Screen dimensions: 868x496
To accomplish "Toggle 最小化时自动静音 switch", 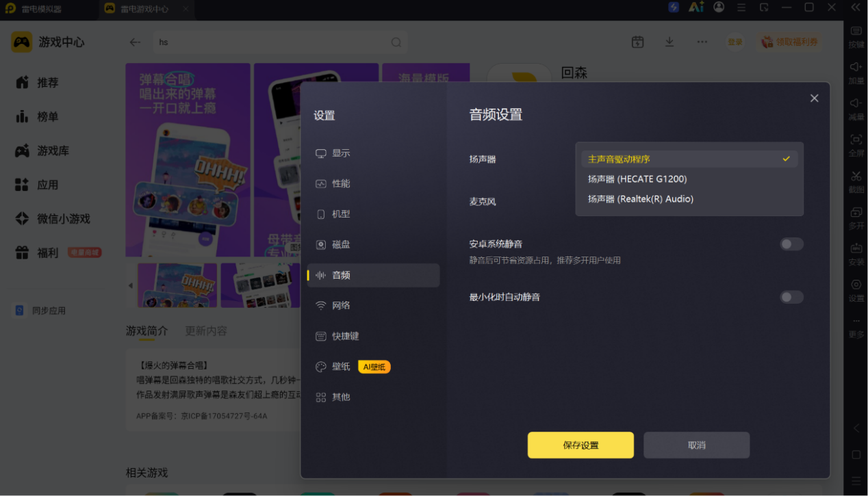I will 791,297.
